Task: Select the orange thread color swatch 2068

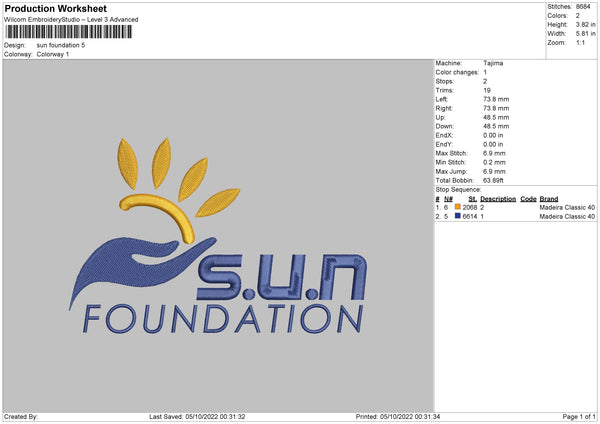Action: coord(458,207)
